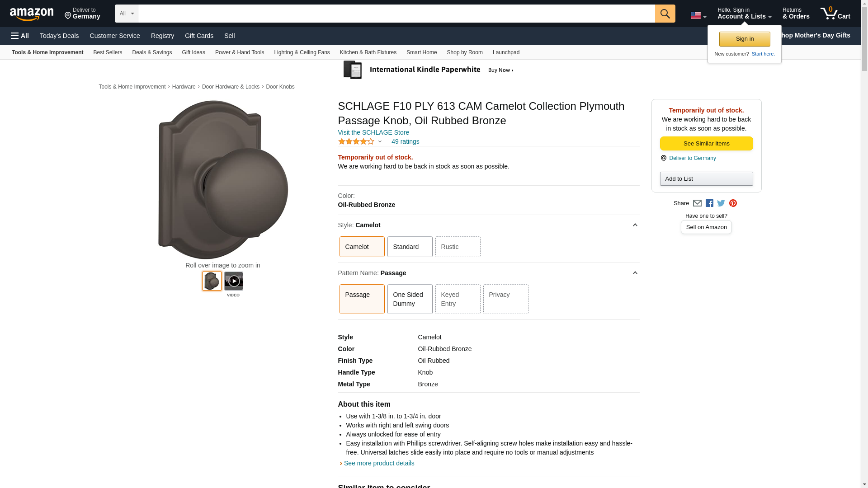The image size is (868, 488).
Task: Open the cart icon
Action: point(835,13)
